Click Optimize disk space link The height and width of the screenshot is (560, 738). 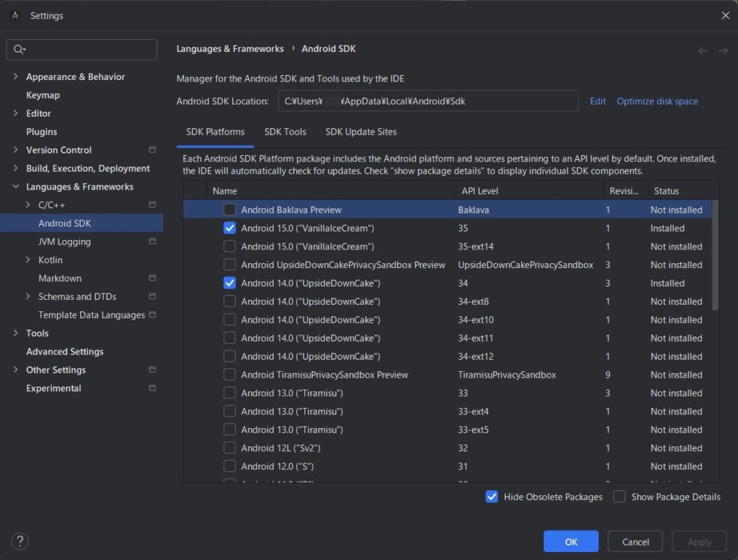657,101
